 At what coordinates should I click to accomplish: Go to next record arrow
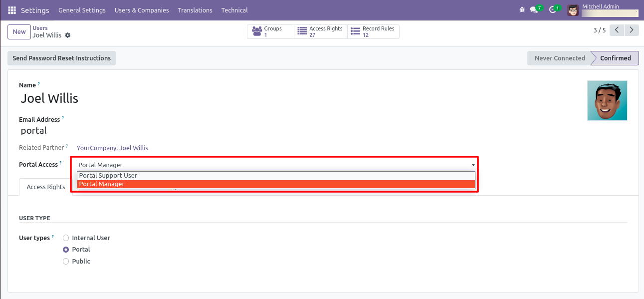[x=632, y=30]
